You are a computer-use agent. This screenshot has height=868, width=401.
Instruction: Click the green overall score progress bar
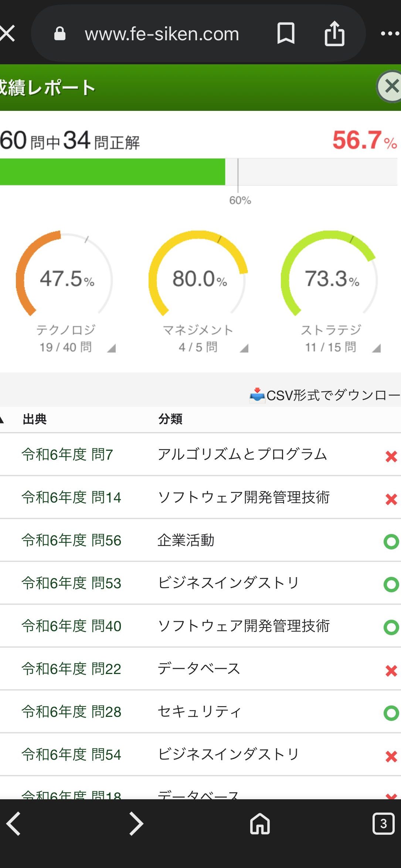click(x=112, y=172)
